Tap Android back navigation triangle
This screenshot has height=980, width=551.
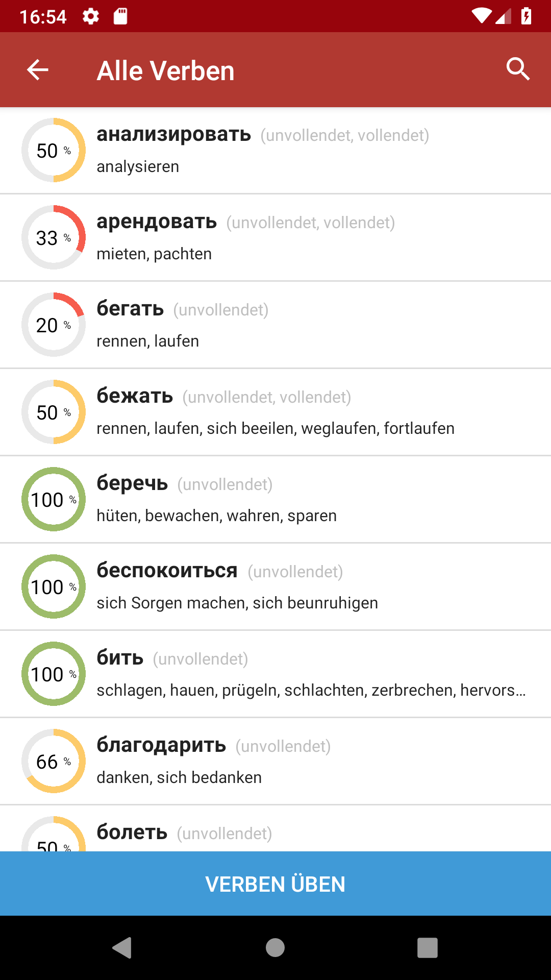click(122, 948)
